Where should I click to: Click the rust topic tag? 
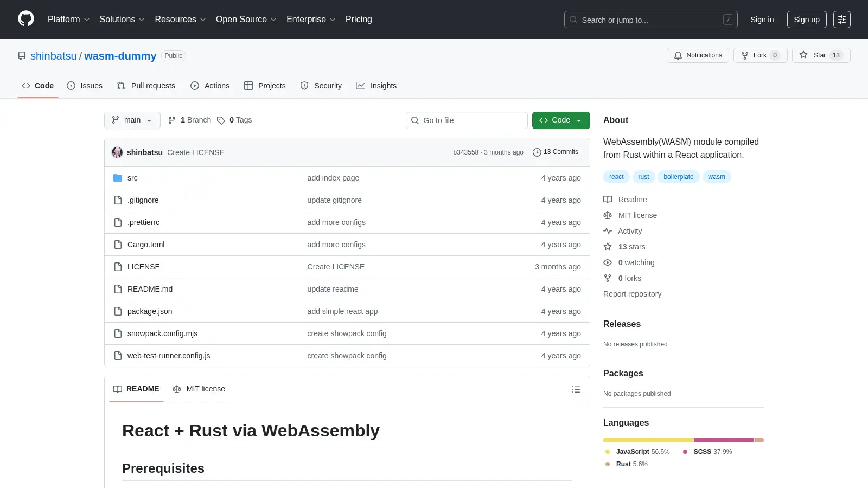tap(643, 177)
